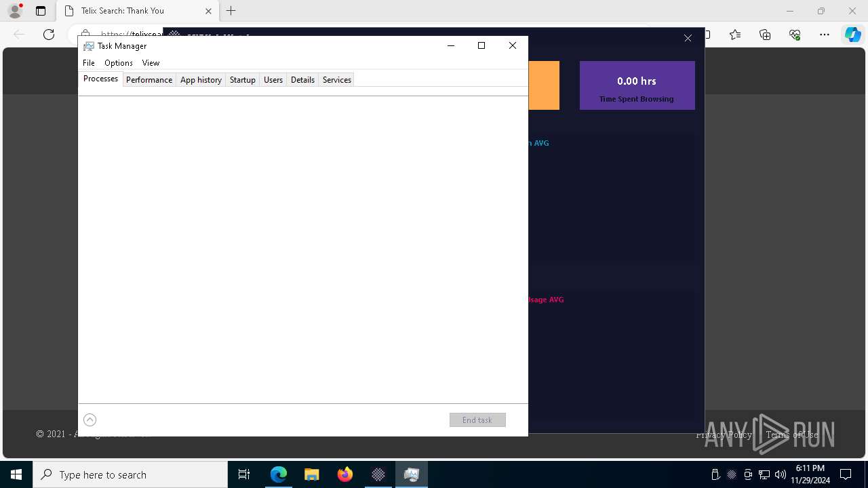Open the volume control tray icon
Image resolution: width=868 pixels, height=488 pixels.
coord(781,474)
